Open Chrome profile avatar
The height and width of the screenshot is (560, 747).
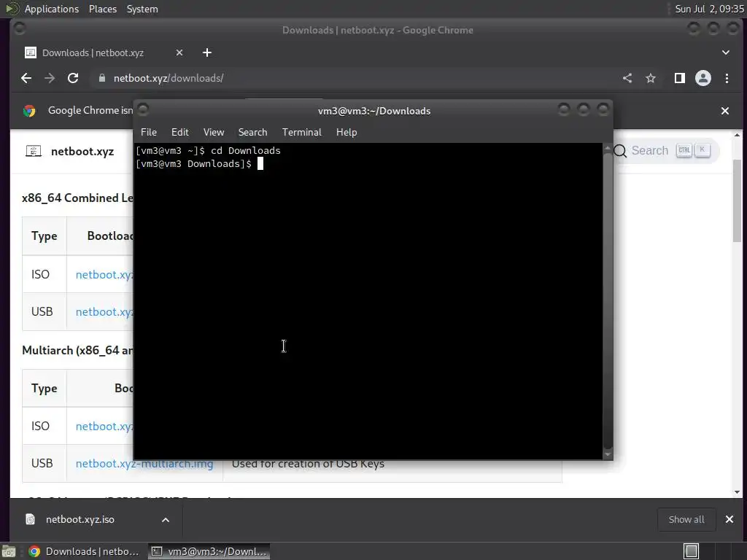(x=703, y=78)
